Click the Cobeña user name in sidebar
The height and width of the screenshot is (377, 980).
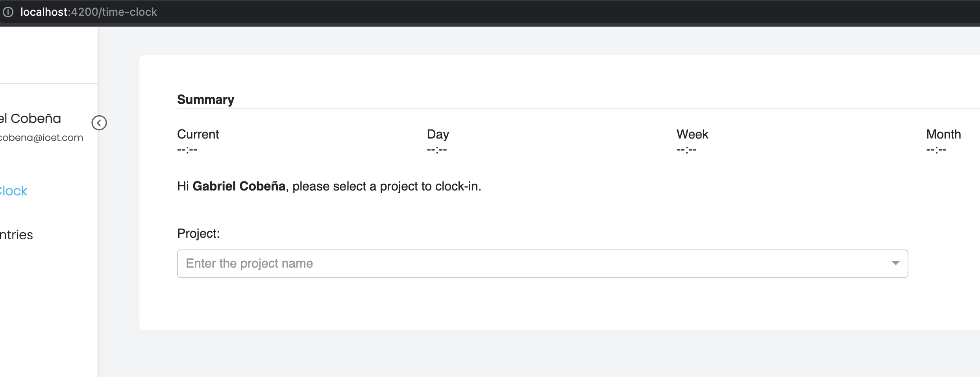coord(31,118)
